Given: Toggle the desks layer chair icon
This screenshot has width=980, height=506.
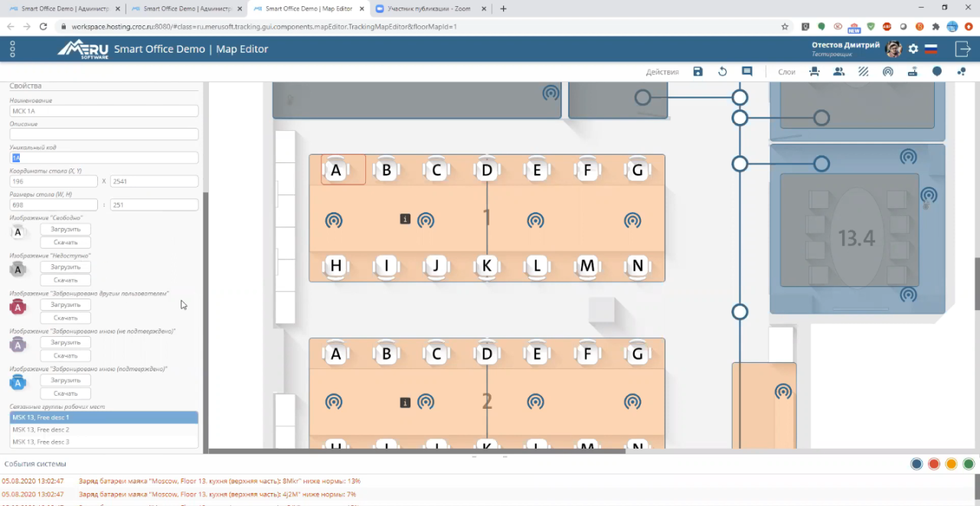Looking at the screenshot, I should 815,71.
